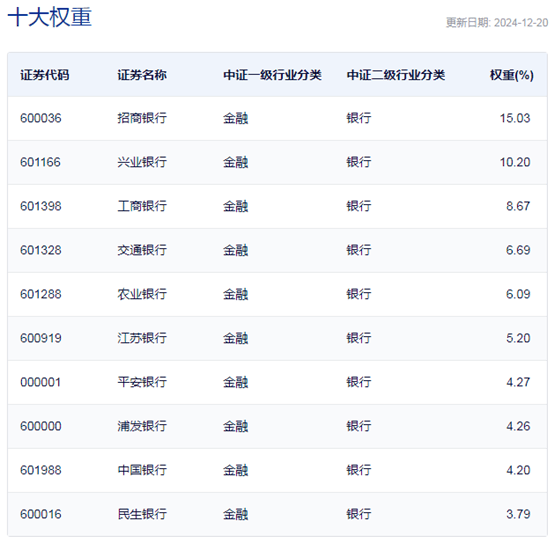Click the 中证一级行业分类 column header
Image resolution: width=554 pixels, height=543 pixels.
272,75
